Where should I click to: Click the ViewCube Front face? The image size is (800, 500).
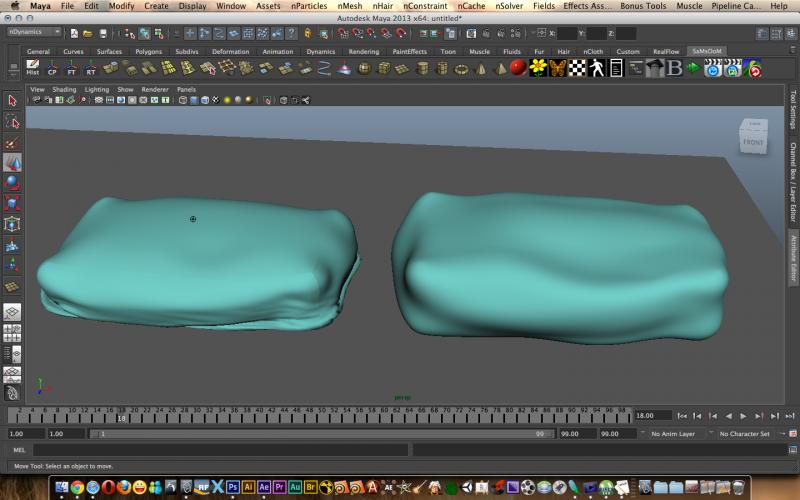752,142
